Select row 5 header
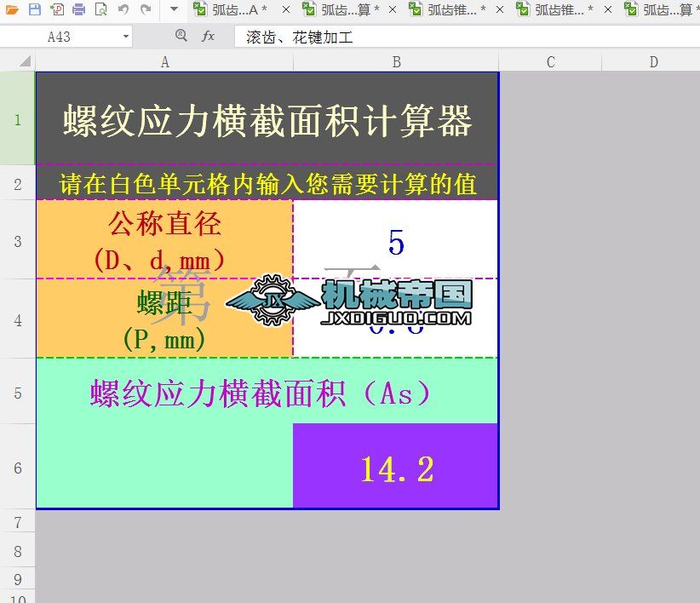700x603 pixels. [17, 392]
